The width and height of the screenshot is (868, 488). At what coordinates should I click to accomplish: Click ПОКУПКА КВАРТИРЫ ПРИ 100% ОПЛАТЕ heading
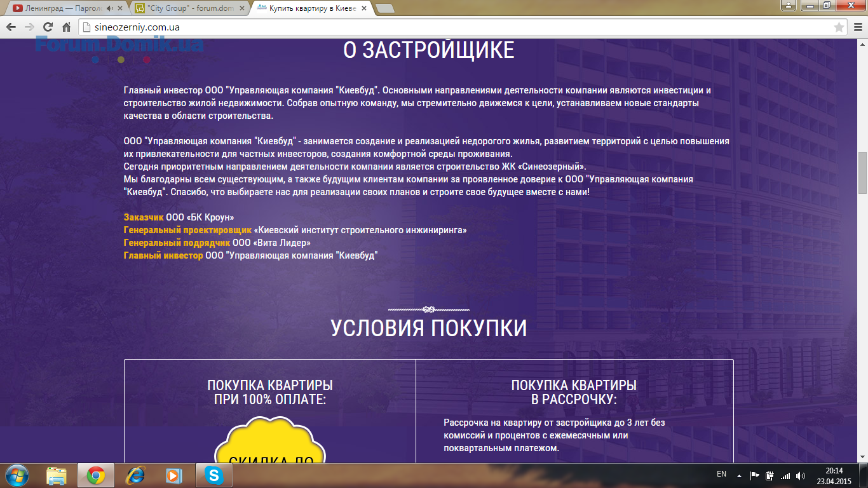pyautogui.click(x=270, y=393)
